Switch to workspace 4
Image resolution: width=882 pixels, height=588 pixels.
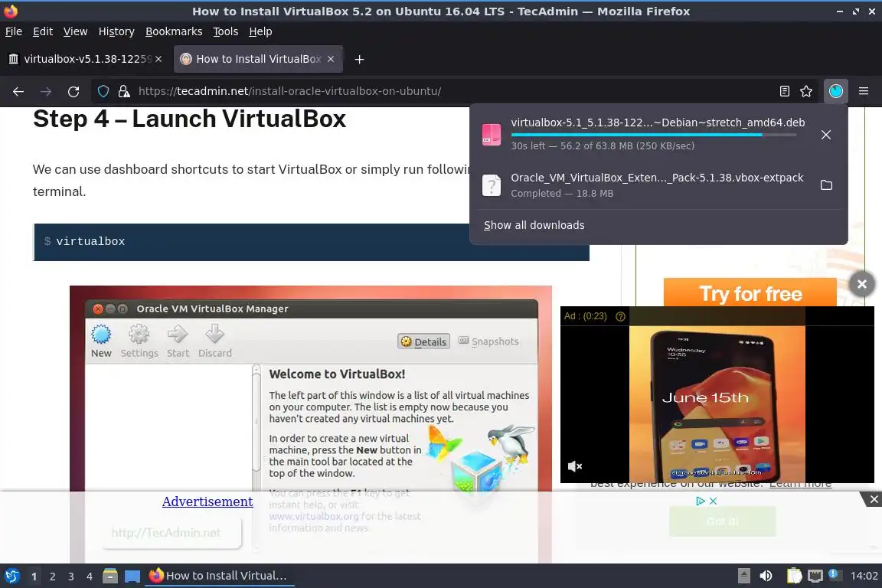point(90,577)
